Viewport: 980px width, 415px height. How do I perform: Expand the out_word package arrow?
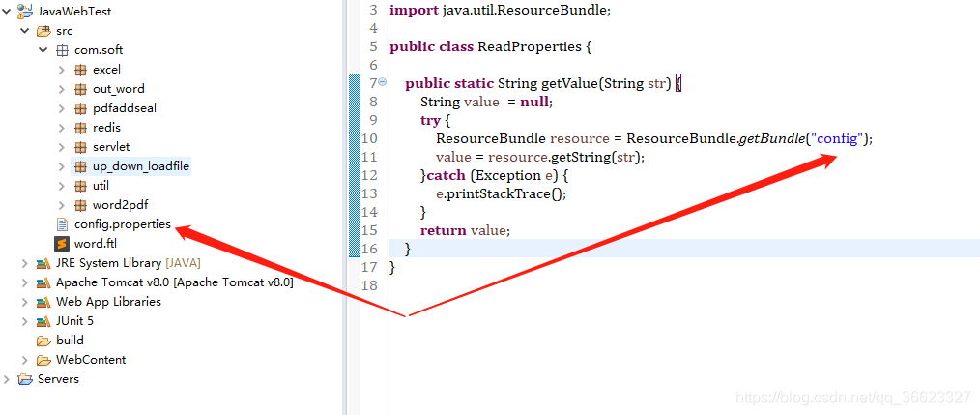coord(61,89)
